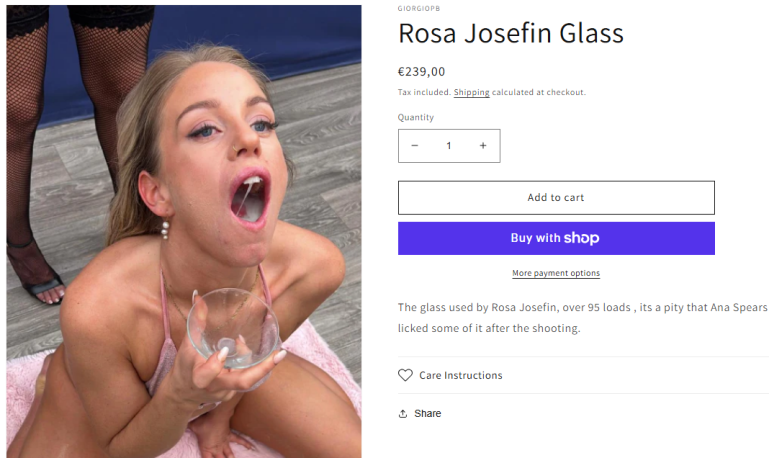Image resolution: width=769 pixels, height=458 pixels.
Task: Click the share arrow icon
Action: (x=403, y=414)
